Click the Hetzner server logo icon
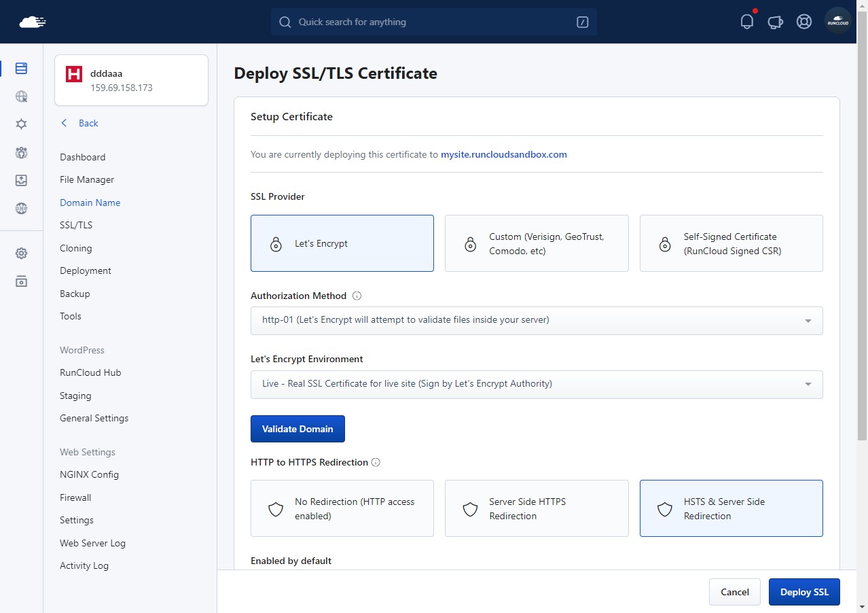Image resolution: width=868 pixels, height=613 pixels. coord(74,73)
